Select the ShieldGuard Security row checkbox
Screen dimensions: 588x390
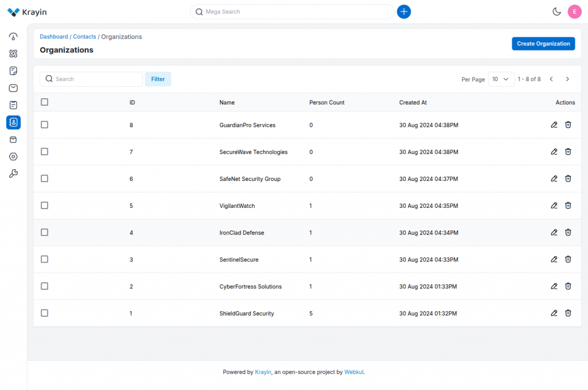pyautogui.click(x=45, y=313)
